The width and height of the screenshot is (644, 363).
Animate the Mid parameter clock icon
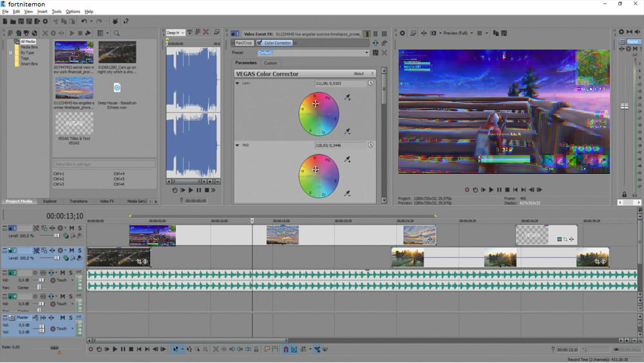pos(370,145)
